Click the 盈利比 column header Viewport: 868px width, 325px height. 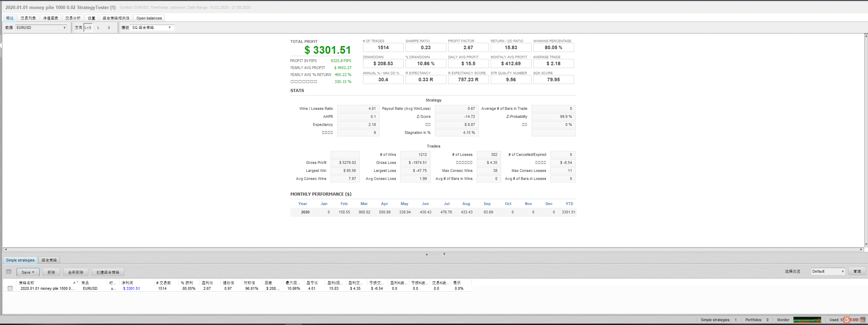click(x=210, y=283)
